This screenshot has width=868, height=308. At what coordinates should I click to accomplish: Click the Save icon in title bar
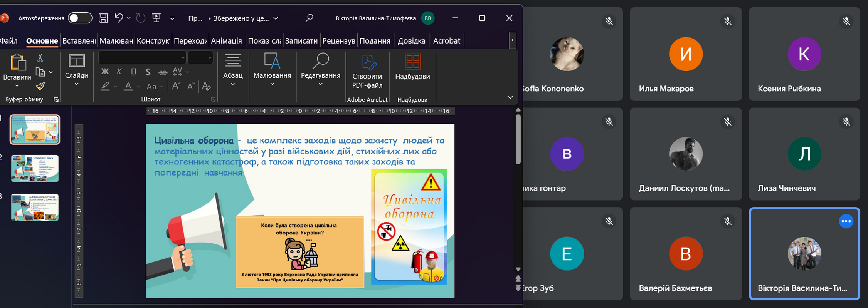point(103,18)
